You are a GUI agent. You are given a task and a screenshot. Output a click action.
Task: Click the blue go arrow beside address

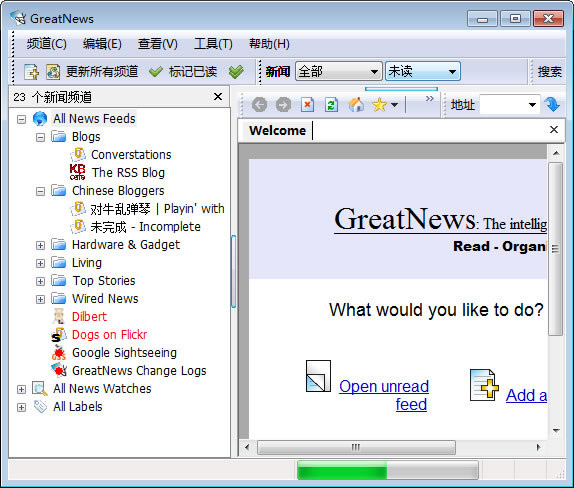552,105
